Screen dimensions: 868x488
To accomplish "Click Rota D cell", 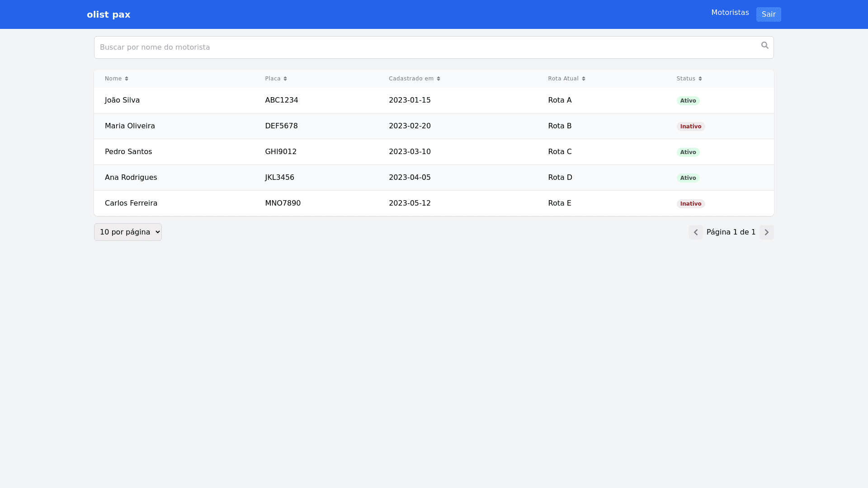I will tap(560, 178).
